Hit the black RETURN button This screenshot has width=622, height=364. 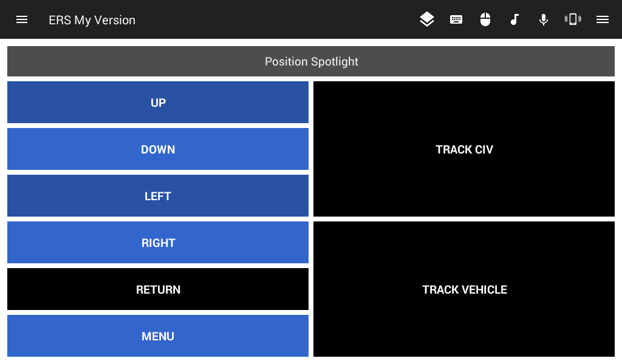tap(158, 289)
